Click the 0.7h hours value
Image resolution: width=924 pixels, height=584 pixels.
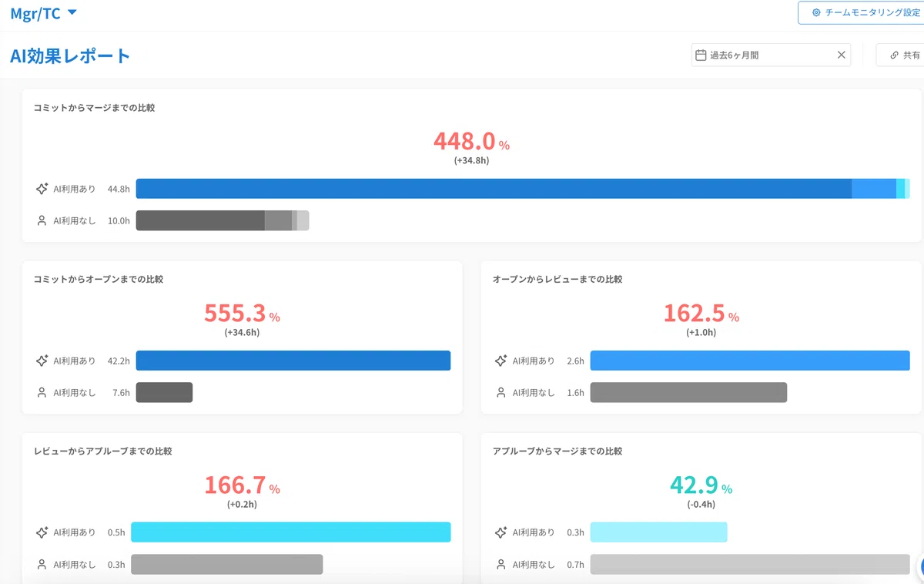point(575,565)
